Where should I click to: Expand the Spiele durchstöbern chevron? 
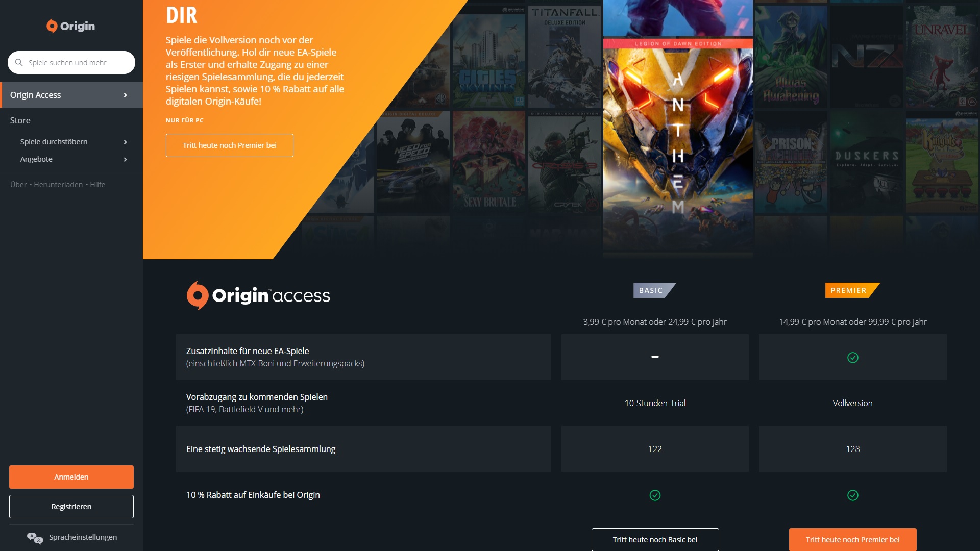pyautogui.click(x=126, y=142)
